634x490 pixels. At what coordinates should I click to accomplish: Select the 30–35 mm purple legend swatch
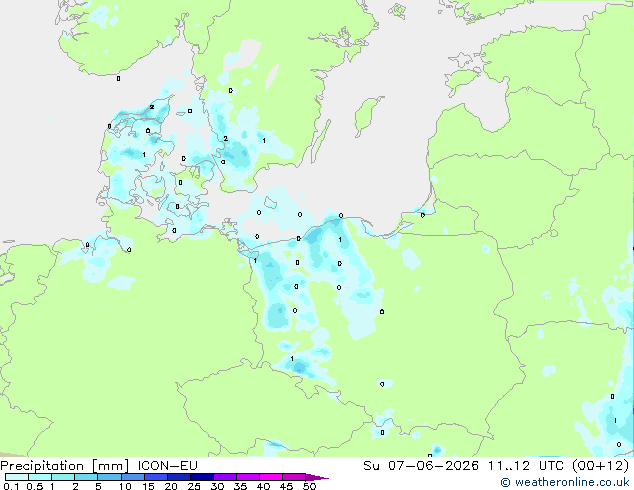pyautogui.click(x=224, y=477)
